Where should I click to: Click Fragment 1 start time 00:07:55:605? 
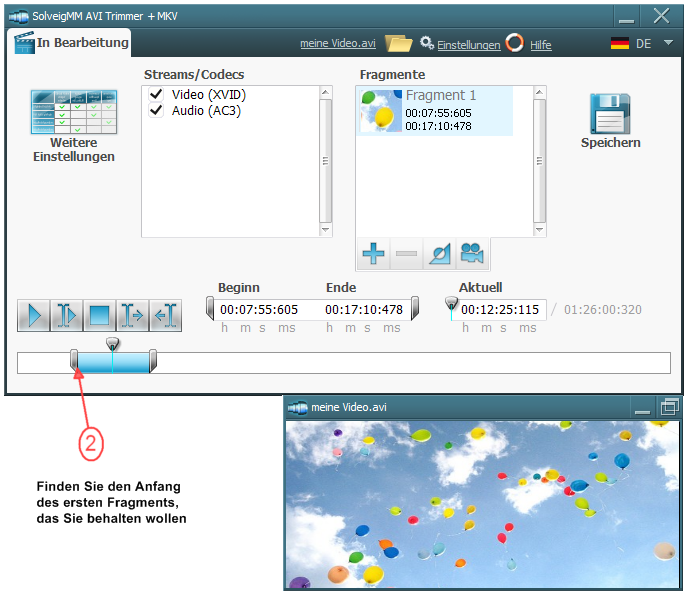tap(438, 113)
